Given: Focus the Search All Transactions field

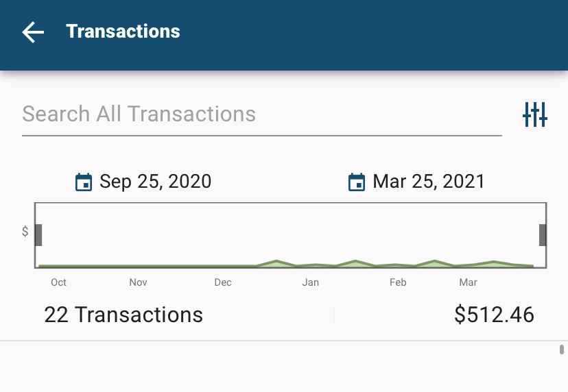Looking at the screenshot, I should [x=262, y=115].
